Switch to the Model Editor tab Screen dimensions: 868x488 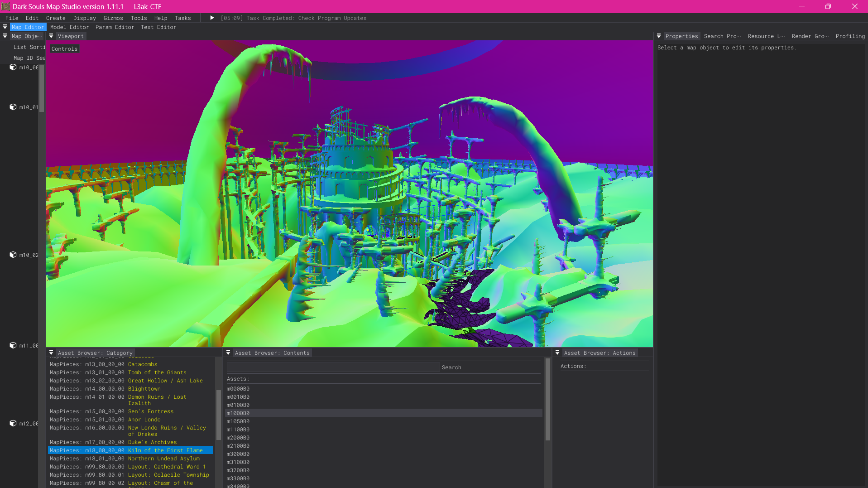(70, 27)
